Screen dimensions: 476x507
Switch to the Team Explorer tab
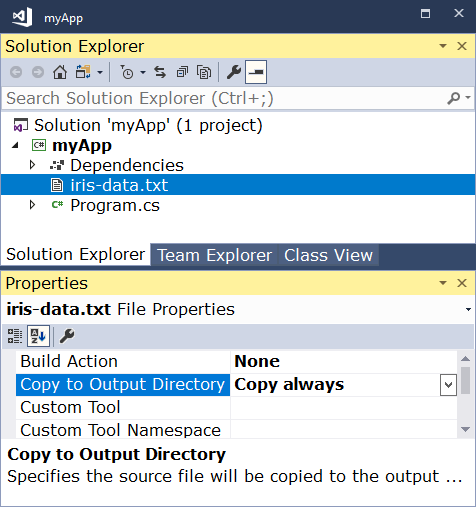(x=214, y=255)
